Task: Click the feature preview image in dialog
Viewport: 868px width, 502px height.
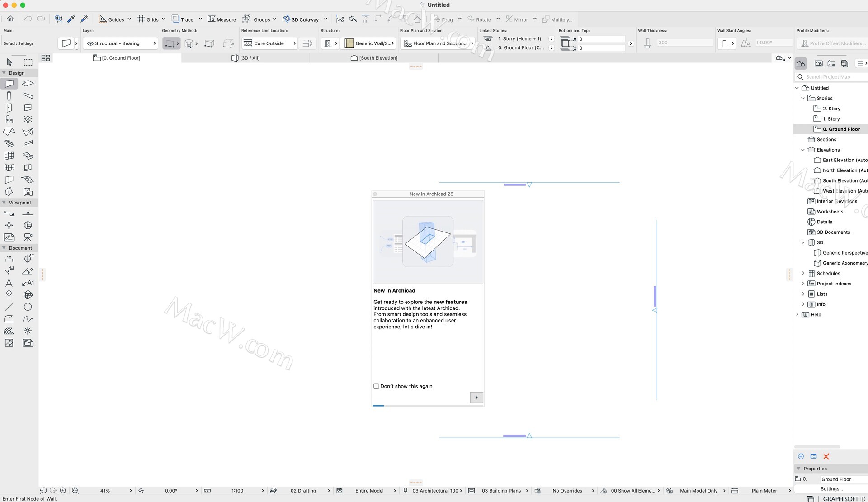Action: click(x=428, y=242)
